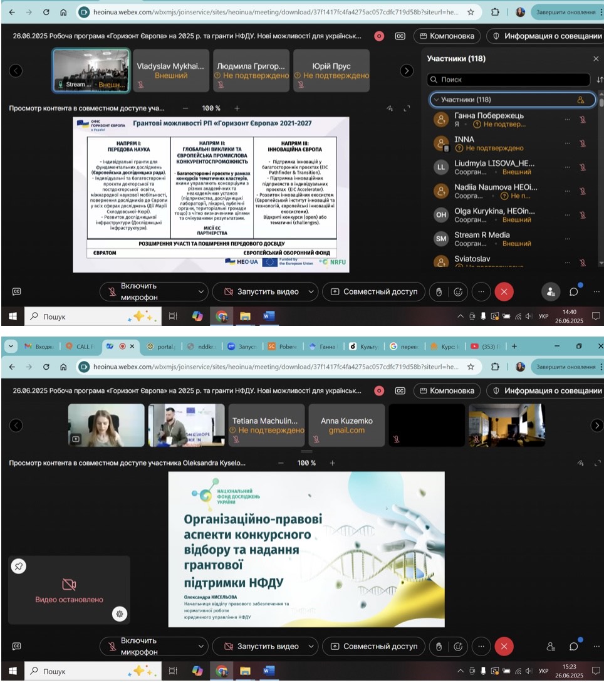Click the raise hand icon in the 15:23 window

(439, 647)
